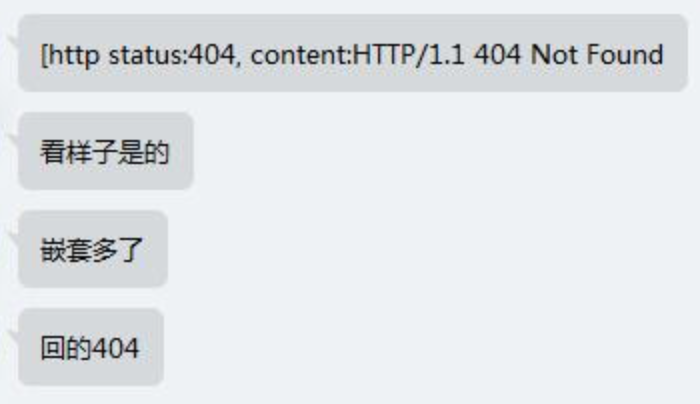Screen dimensions: 700x404
Task: Click the tail of the 嵌套多了 bubble
Action: [x=13, y=239]
